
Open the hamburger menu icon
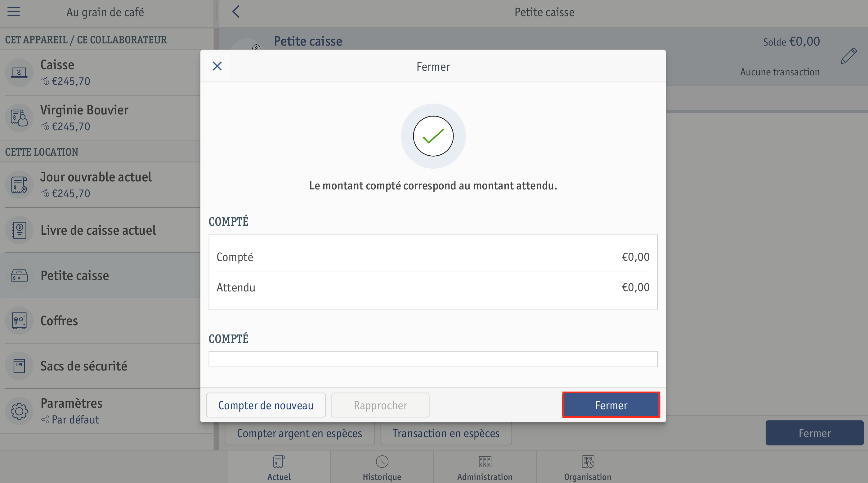tap(14, 12)
